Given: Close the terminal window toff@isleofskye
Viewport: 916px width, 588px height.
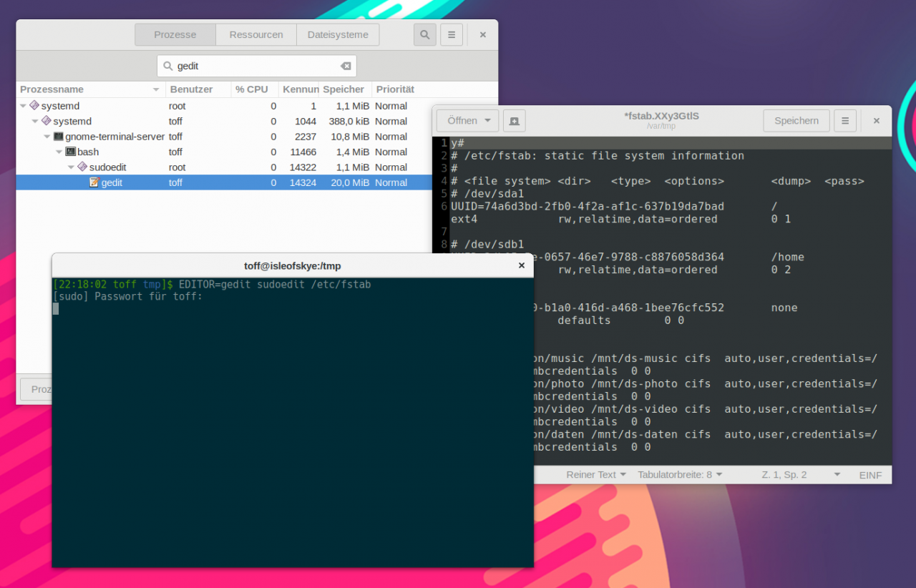Looking at the screenshot, I should pos(522,265).
